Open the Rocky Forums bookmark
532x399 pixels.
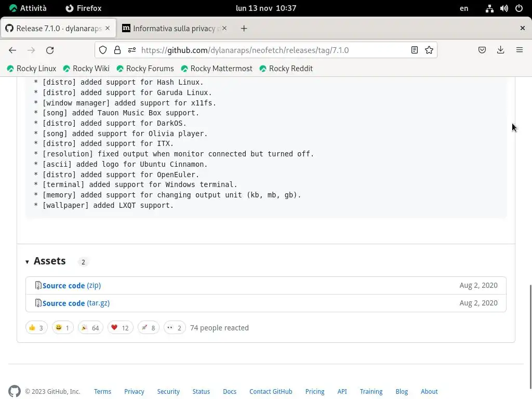(145, 69)
